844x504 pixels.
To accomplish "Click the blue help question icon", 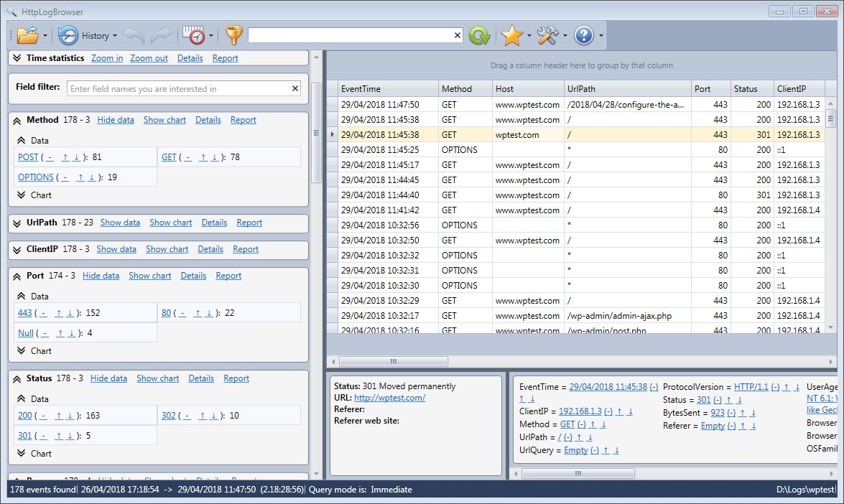I will (x=584, y=35).
